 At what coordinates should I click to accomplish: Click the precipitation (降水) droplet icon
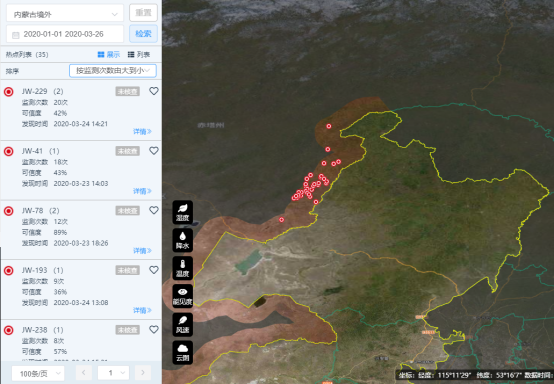click(183, 240)
